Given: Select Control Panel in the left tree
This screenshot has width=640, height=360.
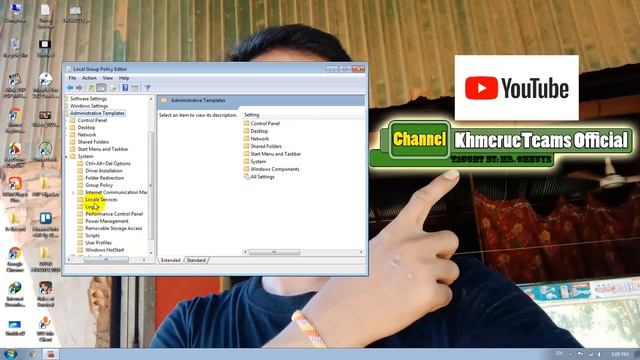Looking at the screenshot, I should (x=92, y=120).
